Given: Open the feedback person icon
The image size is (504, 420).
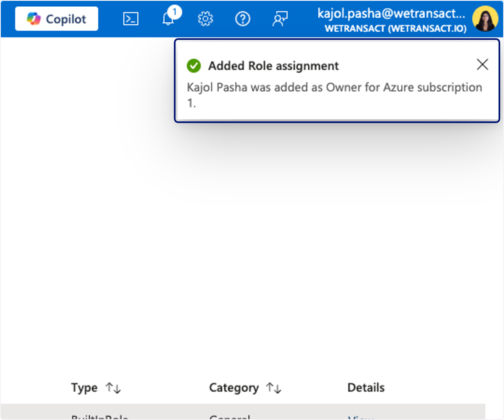Looking at the screenshot, I should [280, 19].
